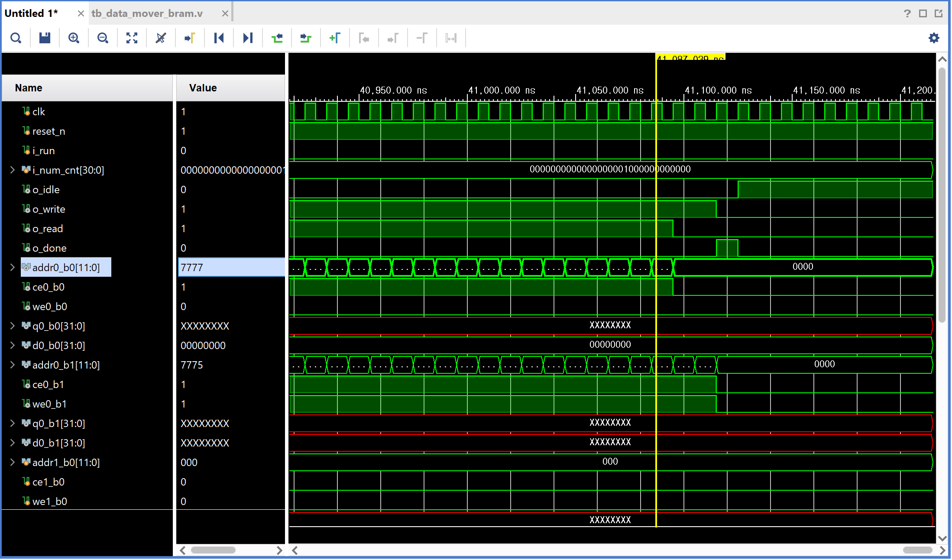Select the we0_b0 signal

[49, 307]
